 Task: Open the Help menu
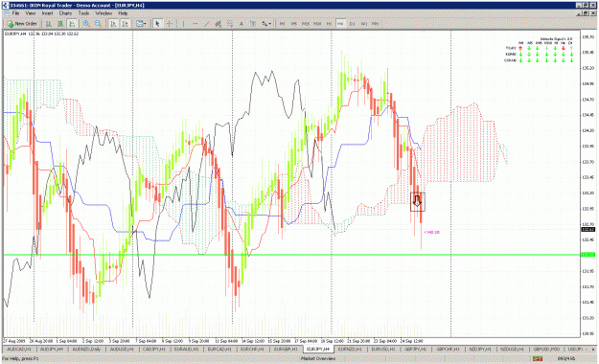[123, 13]
